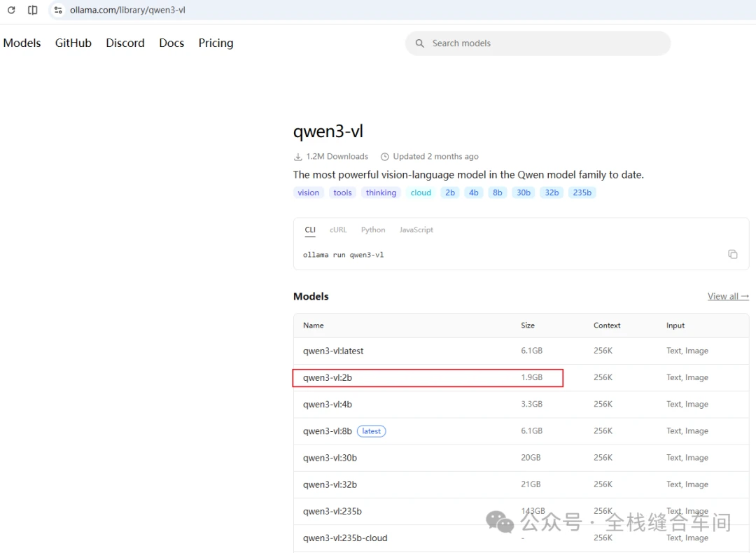Focus the Search models field

click(x=538, y=43)
